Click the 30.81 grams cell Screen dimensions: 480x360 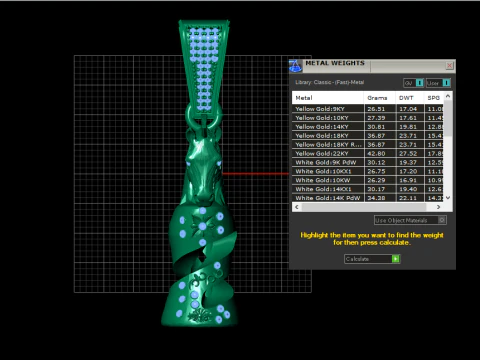[380, 127]
